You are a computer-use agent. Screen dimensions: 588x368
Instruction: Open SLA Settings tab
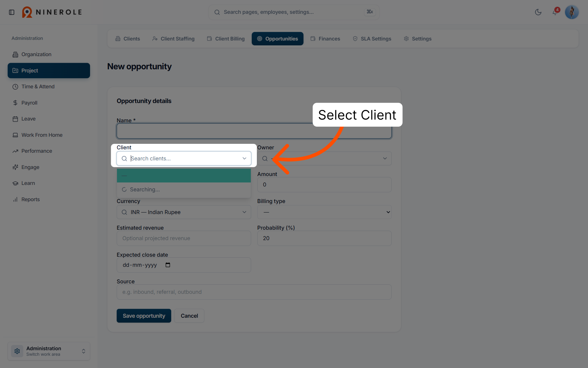coord(372,39)
